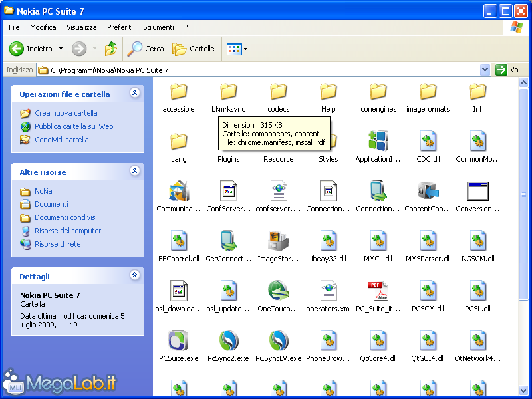Expand the address bar dropdown
This screenshot has width=532, height=399.
point(485,70)
